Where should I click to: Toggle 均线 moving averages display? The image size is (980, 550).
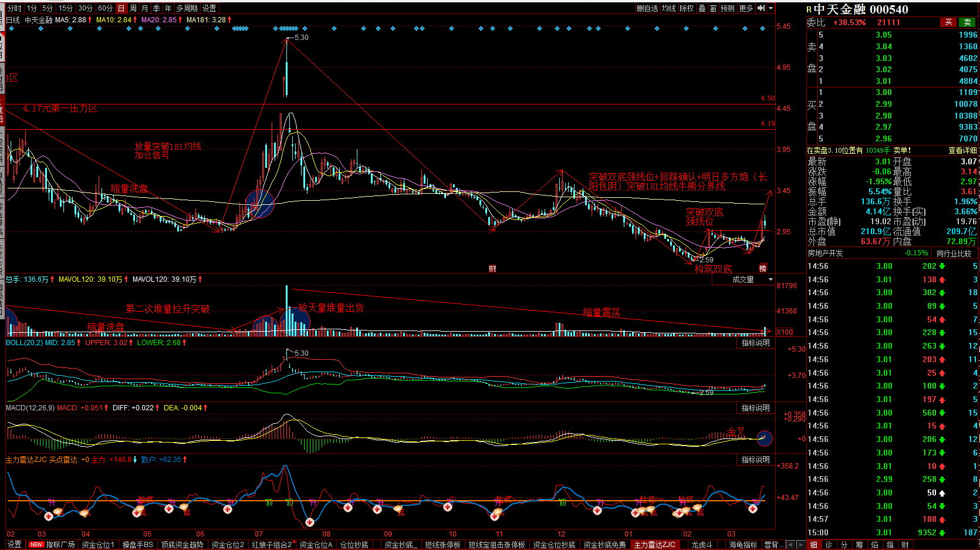(669, 8)
